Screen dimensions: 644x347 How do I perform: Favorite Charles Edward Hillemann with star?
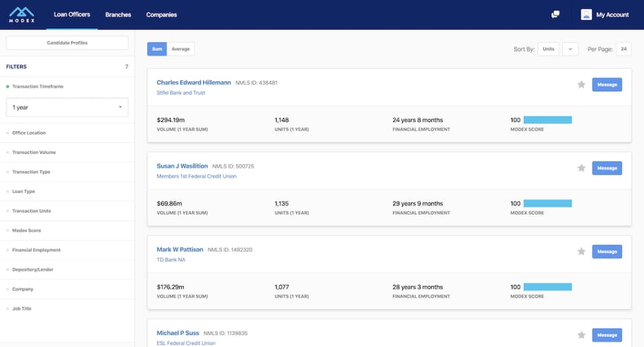point(582,84)
